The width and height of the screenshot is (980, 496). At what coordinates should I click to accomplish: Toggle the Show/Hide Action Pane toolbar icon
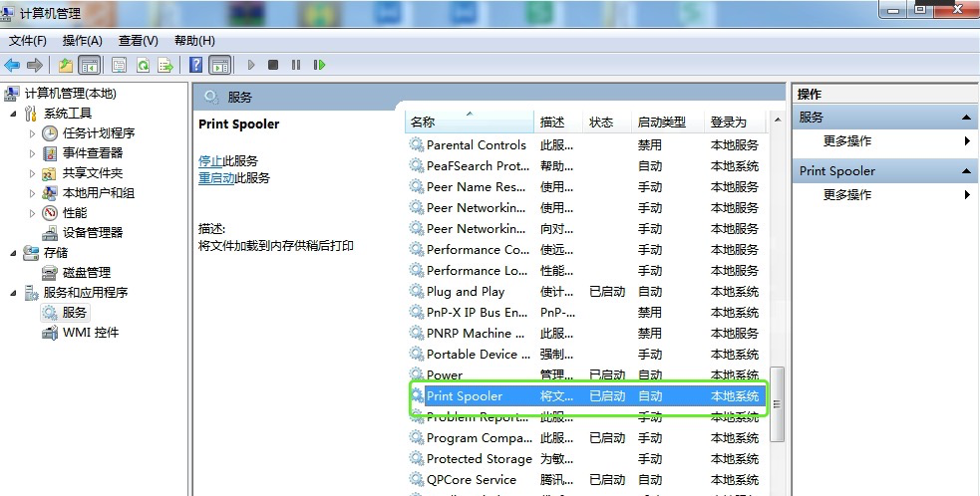(x=220, y=65)
